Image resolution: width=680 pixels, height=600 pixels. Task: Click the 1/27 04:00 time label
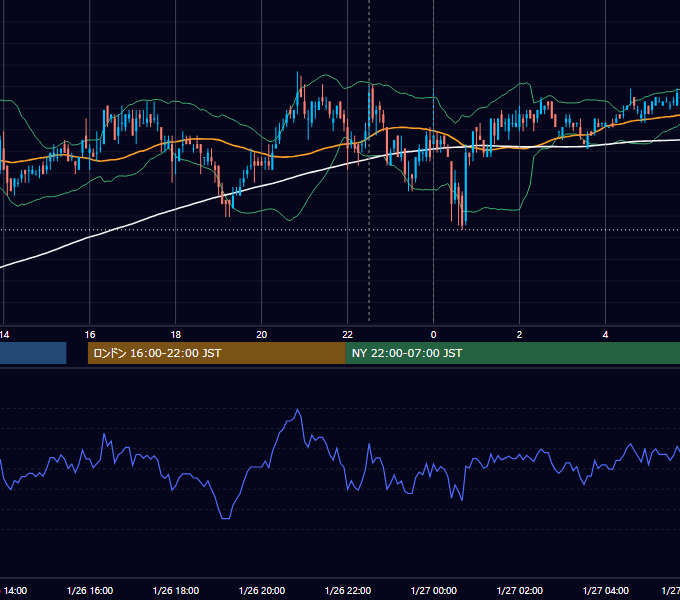coord(605,590)
